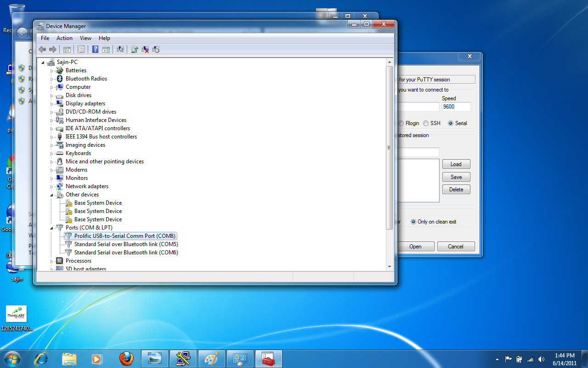Select Prolific USB-to-Serial Comm Port (COM8)
The width and height of the screenshot is (588, 368).
[125, 236]
